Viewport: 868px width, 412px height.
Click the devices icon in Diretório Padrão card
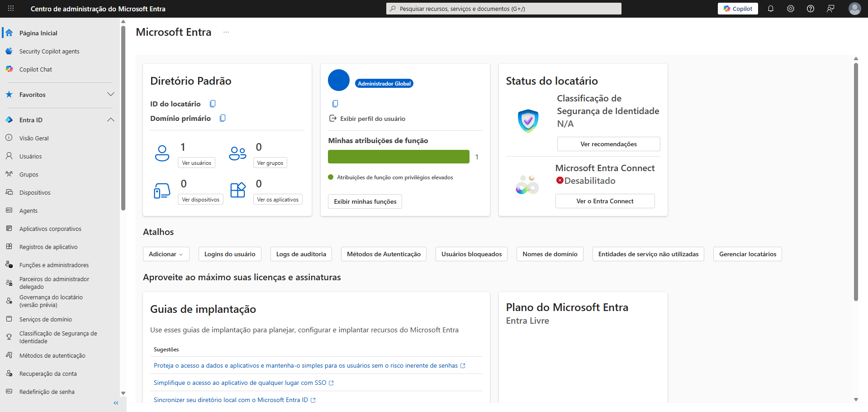point(162,191)
